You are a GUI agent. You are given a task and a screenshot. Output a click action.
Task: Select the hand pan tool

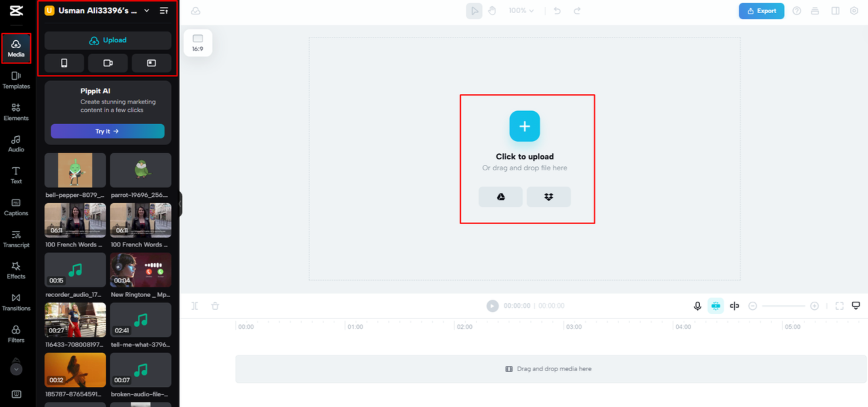tap(492, 11)
